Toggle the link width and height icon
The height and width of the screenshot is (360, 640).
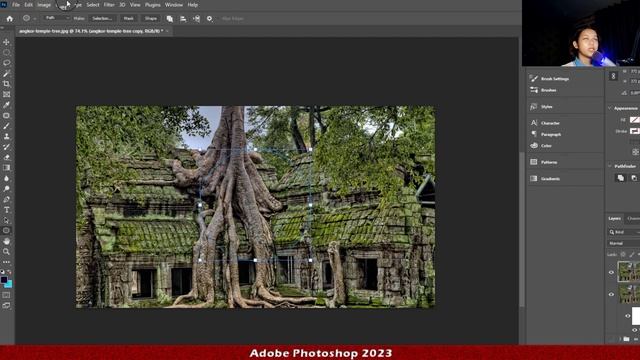click(613, 76)
